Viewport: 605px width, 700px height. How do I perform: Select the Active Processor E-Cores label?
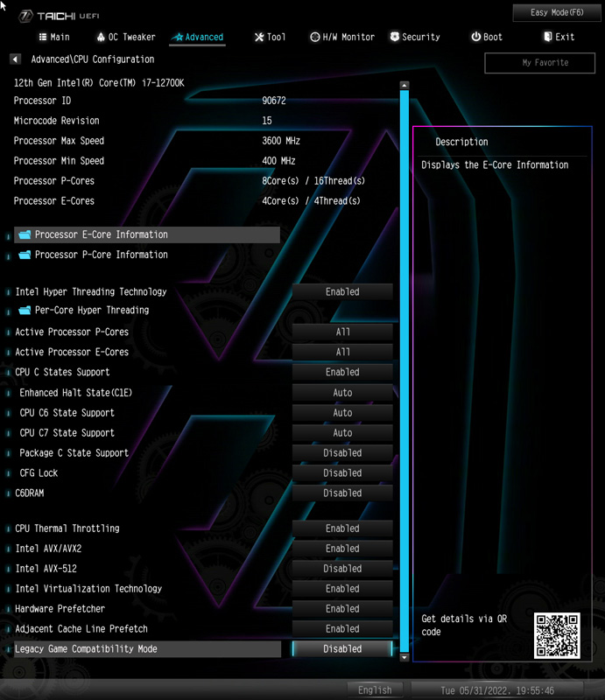click(72, 352)
